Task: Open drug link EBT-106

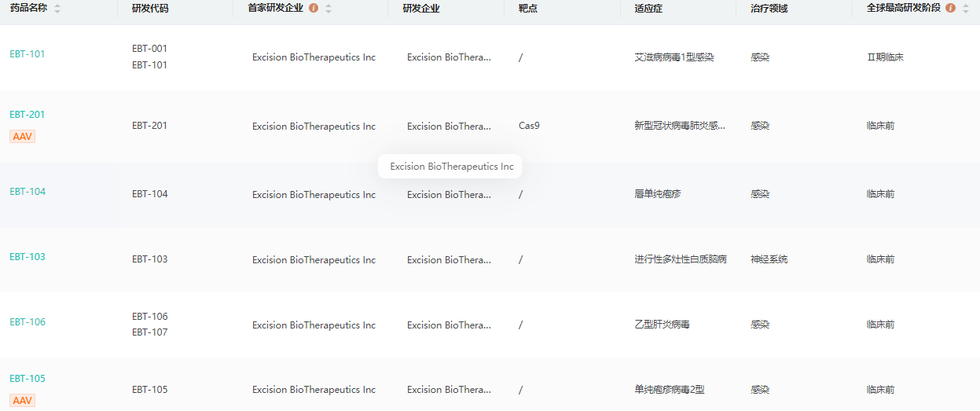Action: (28, 322)
